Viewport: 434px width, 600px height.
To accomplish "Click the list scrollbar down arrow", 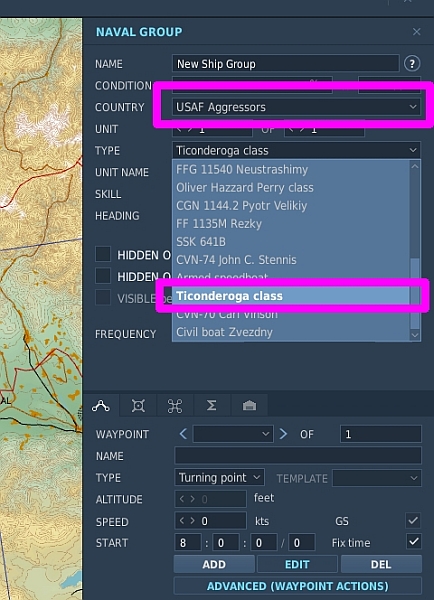I will click(415, 335).
